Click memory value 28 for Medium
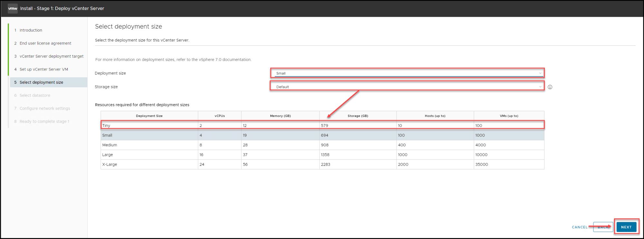 point(245,145)
